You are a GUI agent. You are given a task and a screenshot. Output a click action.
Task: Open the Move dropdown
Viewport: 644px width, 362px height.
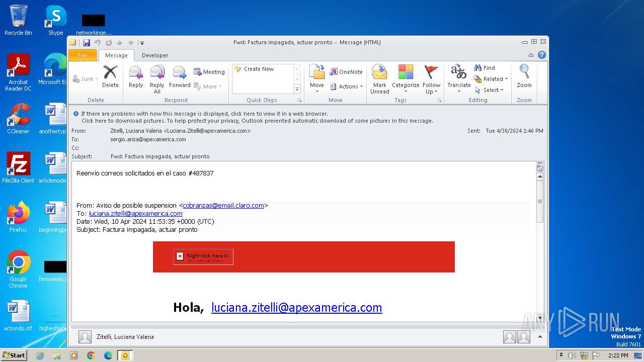[317, 78]
